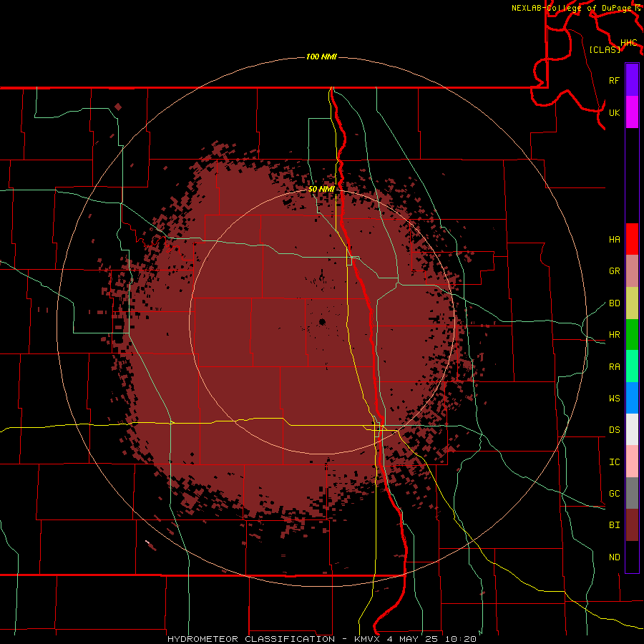The height and width of the screenshot is (644, 644).
Task: Click the UK legend label
Action: [614, 112]
